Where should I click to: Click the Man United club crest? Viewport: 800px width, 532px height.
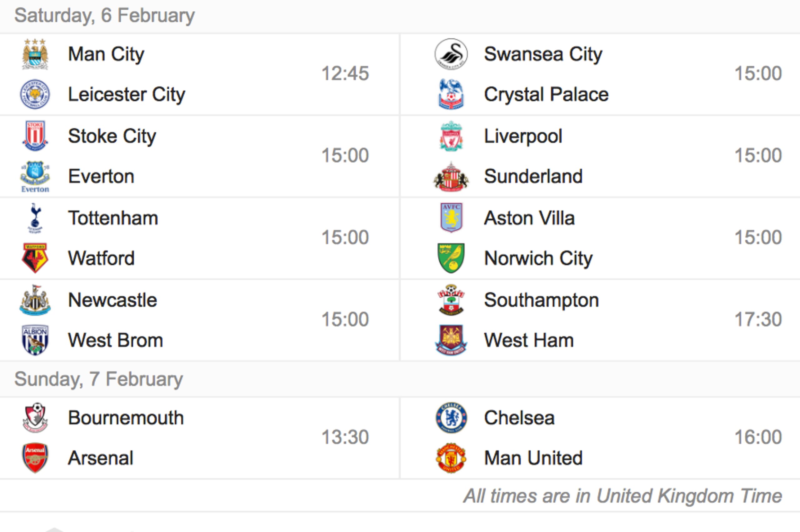pos(451,458)
